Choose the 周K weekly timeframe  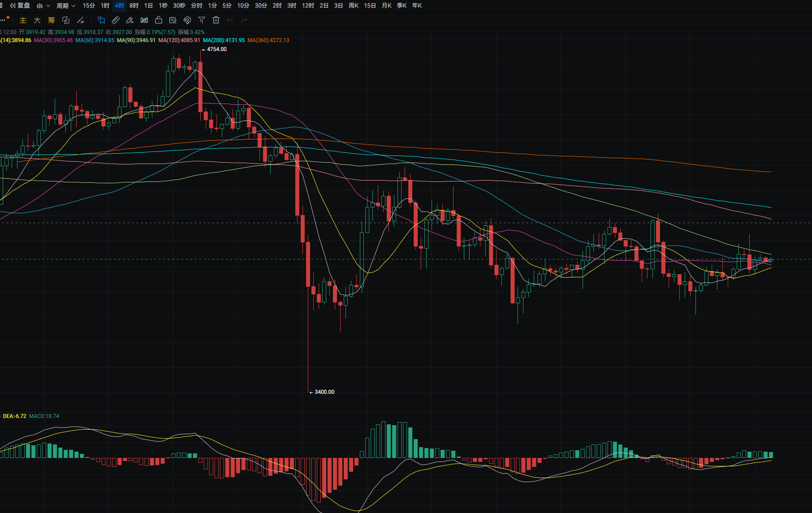(x=354, y=5)
